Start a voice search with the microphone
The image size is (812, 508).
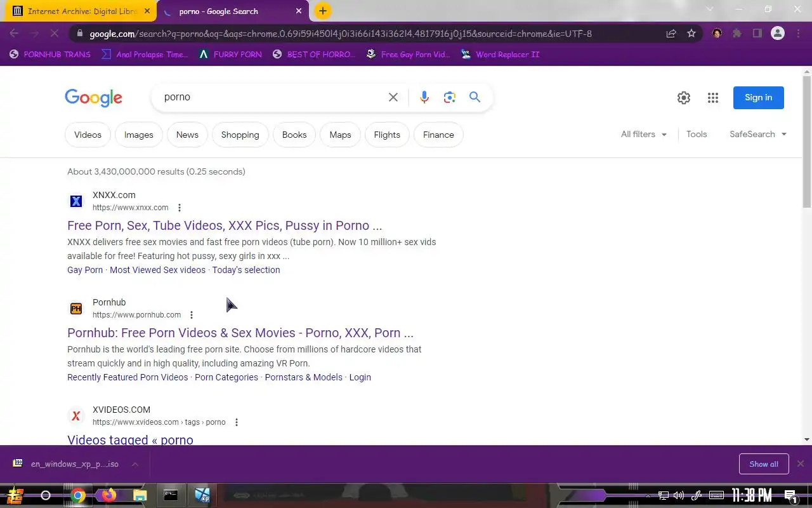coord(424,97)
